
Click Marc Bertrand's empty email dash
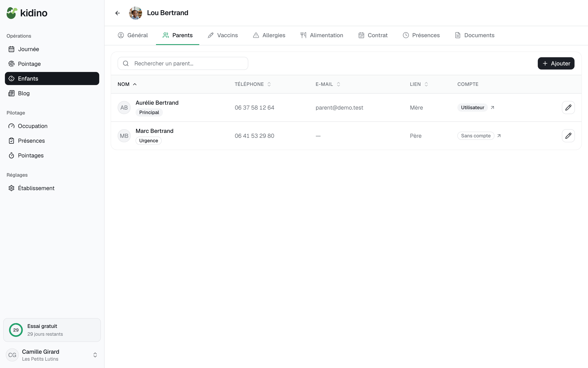318,136
